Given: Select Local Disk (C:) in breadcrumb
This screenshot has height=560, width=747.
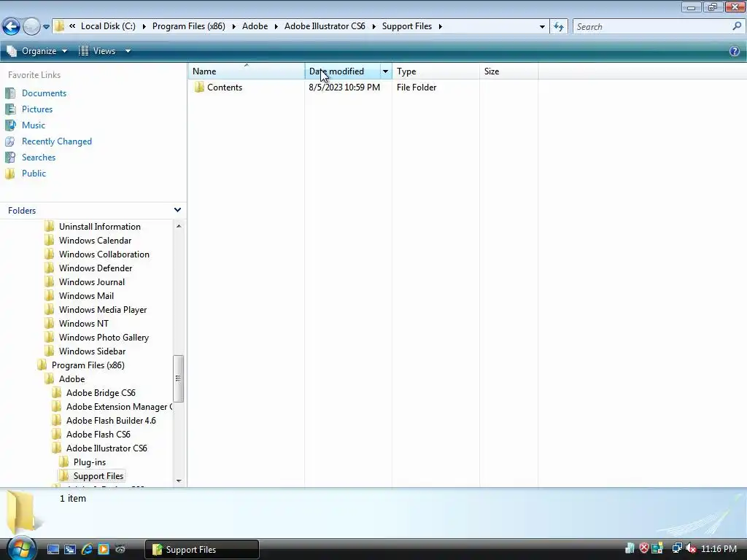Looking at the screenshot, I should [x=108, y=26].
